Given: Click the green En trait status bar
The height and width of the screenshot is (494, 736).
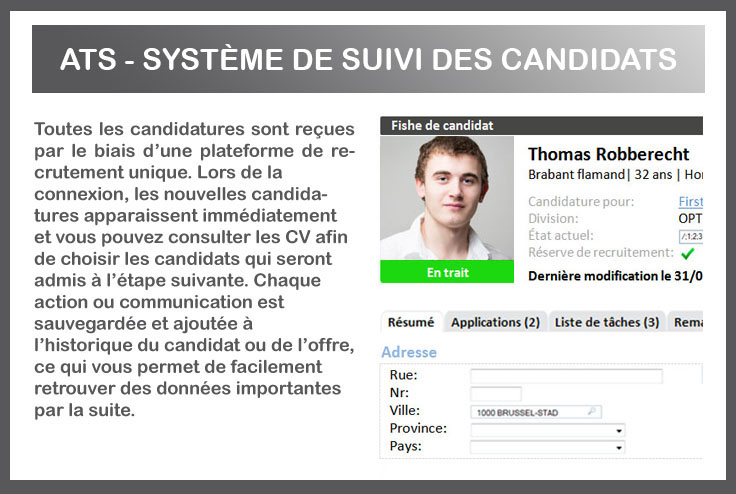Looking at the screenshot, I should click(x=447, y=272).
